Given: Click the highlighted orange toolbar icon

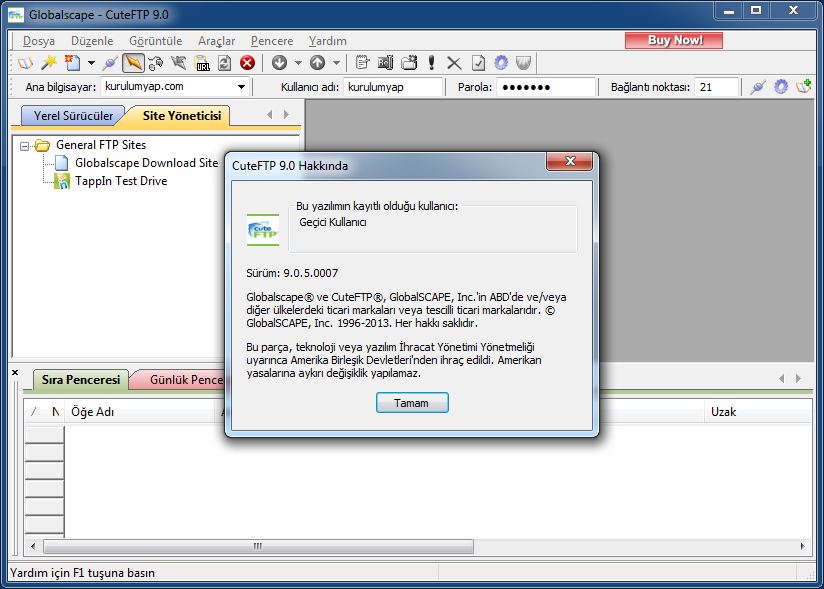Looking at the screenshot, I should click(133, 63).
